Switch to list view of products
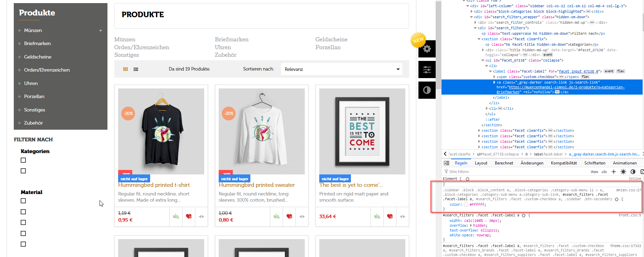644x257 pixels. pyautogui.click(x=136, y=69)
